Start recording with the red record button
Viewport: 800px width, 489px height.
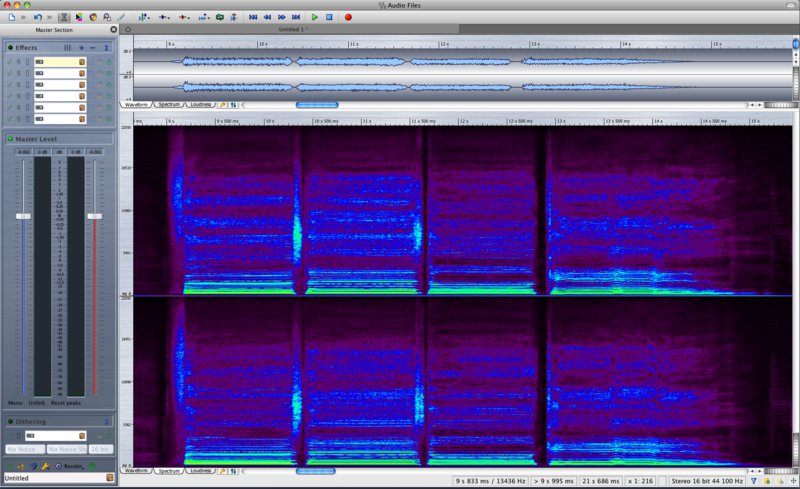click(348, 17)
